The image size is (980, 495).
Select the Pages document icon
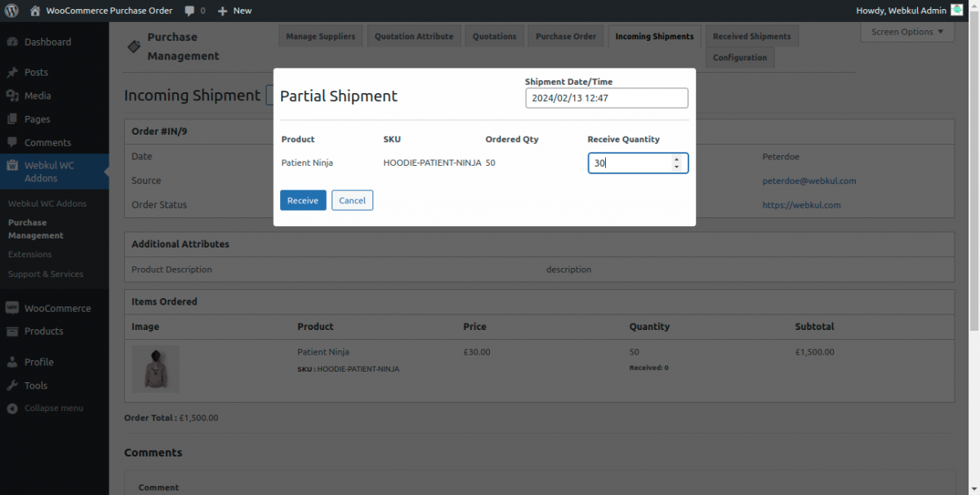pos(11,119)
